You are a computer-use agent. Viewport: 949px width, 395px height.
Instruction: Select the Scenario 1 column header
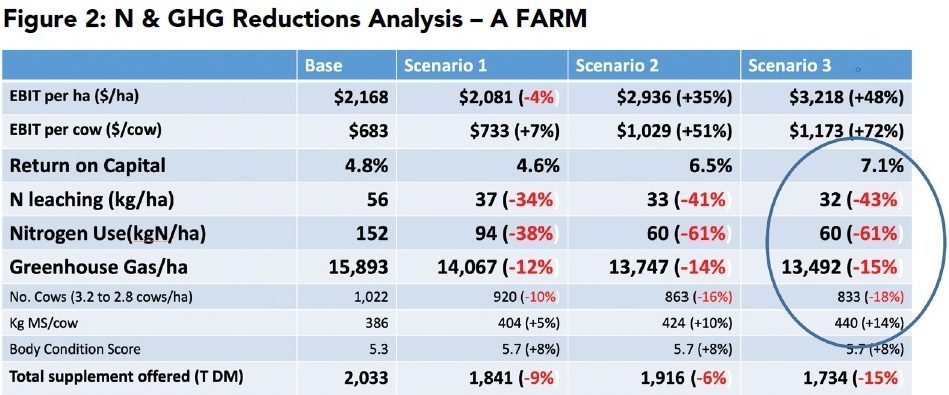point(444,65)
